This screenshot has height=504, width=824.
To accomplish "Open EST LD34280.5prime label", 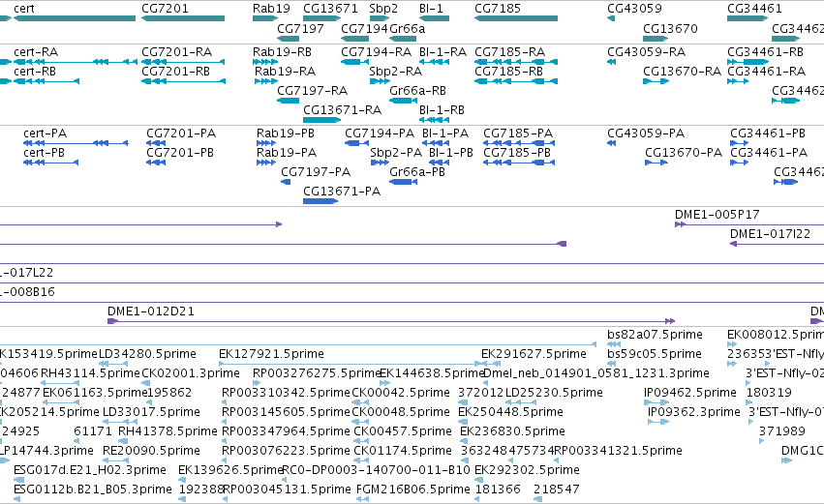I will click(x=148, y=354).
